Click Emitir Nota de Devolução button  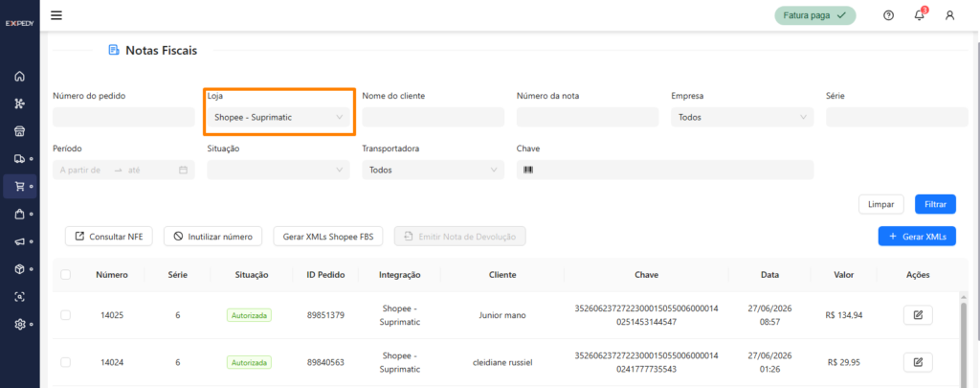click(x=460, y=237)
